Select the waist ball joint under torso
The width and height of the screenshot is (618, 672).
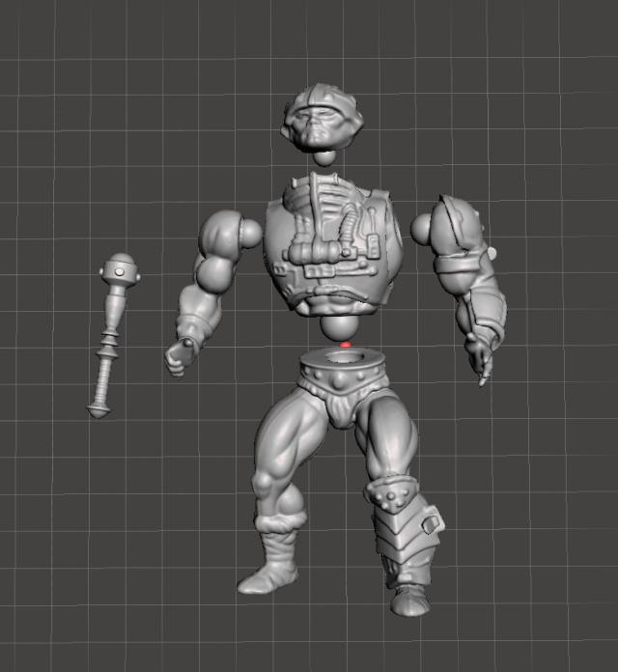(x=339, y=328)
